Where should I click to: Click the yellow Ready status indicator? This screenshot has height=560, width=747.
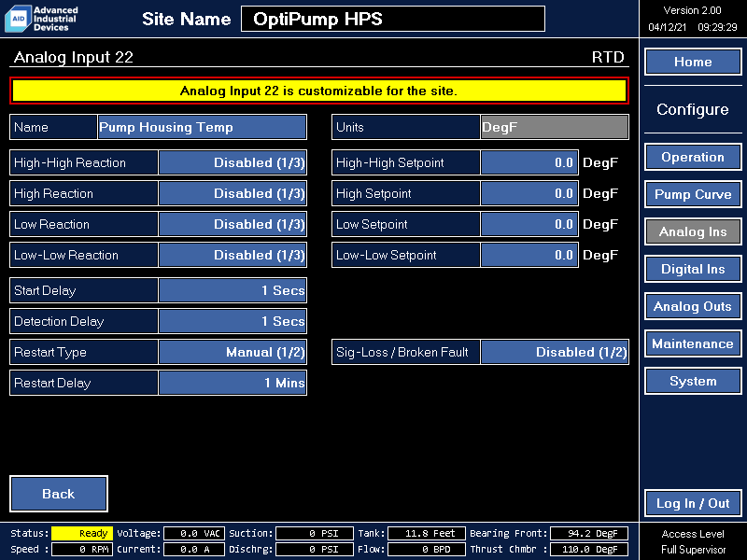82,533
